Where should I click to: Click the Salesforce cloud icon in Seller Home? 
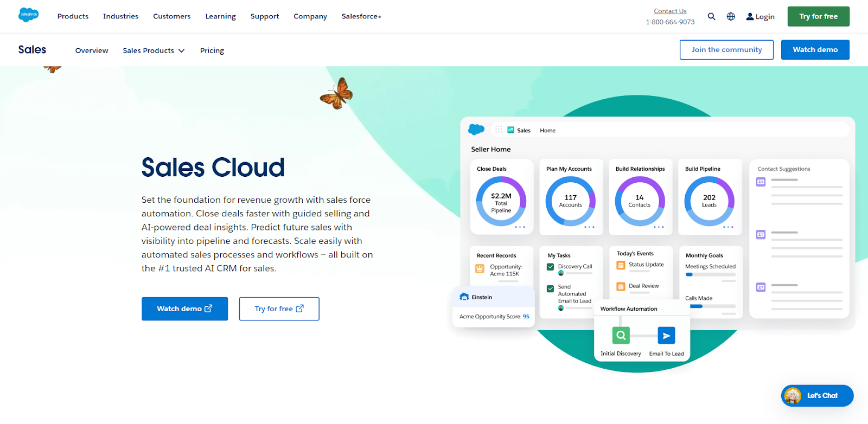(476, 129)
